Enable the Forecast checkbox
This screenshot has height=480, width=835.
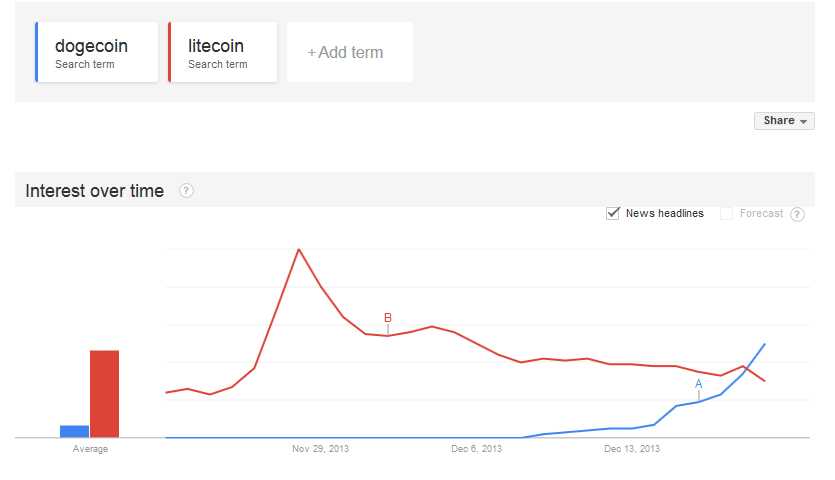pos(726,214)
